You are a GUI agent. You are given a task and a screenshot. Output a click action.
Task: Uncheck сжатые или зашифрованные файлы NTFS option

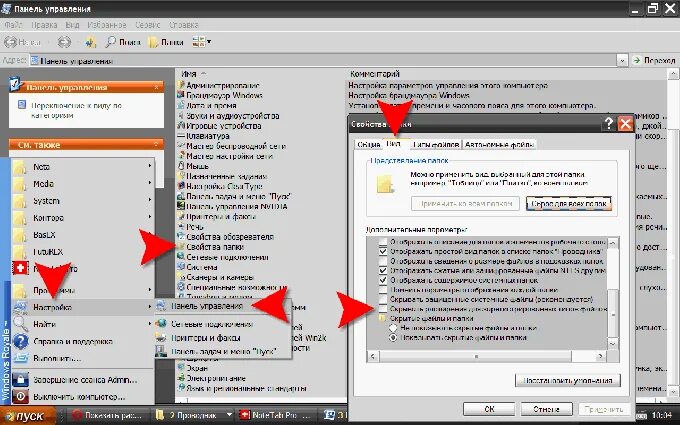pyautogui.click(x=383, y=271)
